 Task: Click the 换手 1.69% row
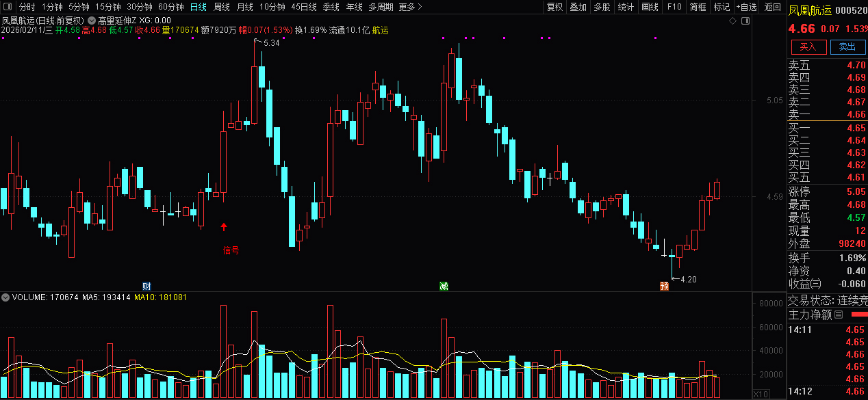pos(827,258)
